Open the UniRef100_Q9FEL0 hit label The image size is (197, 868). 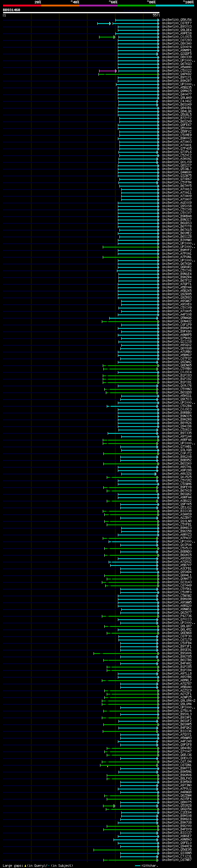(x=177, y=843)
